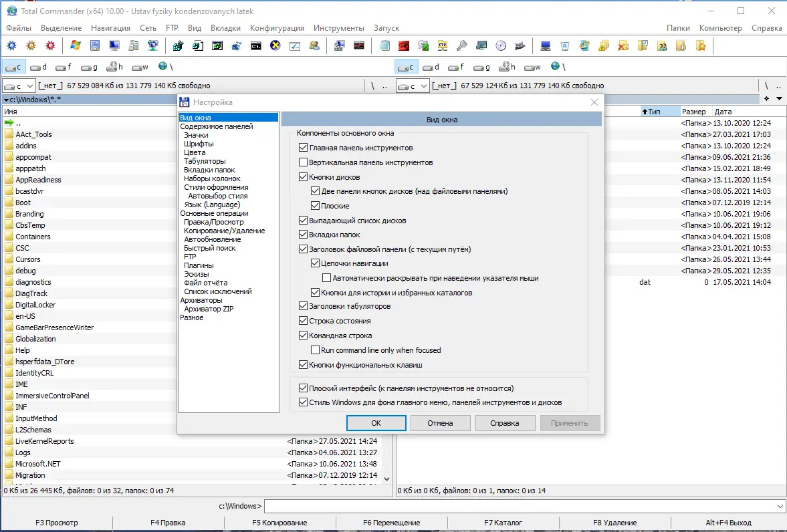787x532 pixels.
Task: Open the notepad toolbar icon
Action: click(x=384, y=45)
